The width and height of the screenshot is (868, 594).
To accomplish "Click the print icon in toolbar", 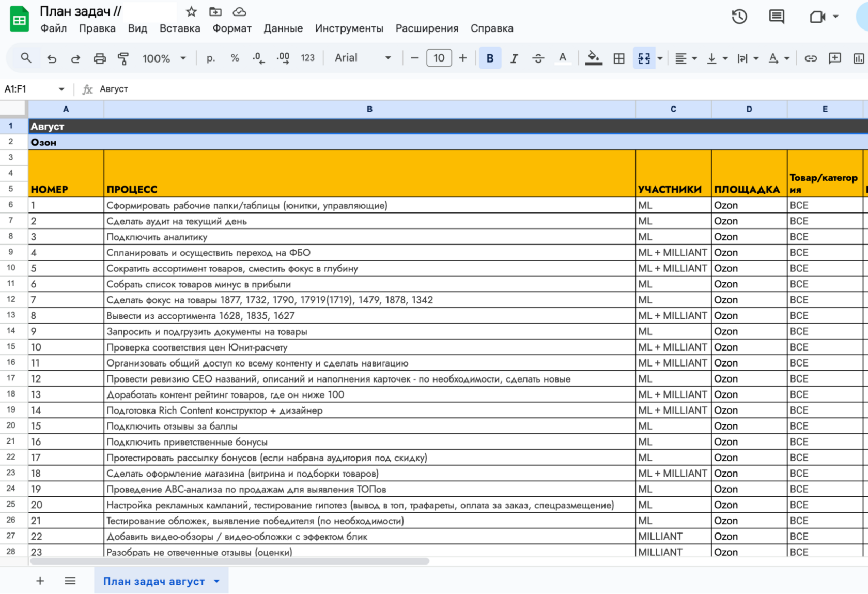I will click(99, 58).
